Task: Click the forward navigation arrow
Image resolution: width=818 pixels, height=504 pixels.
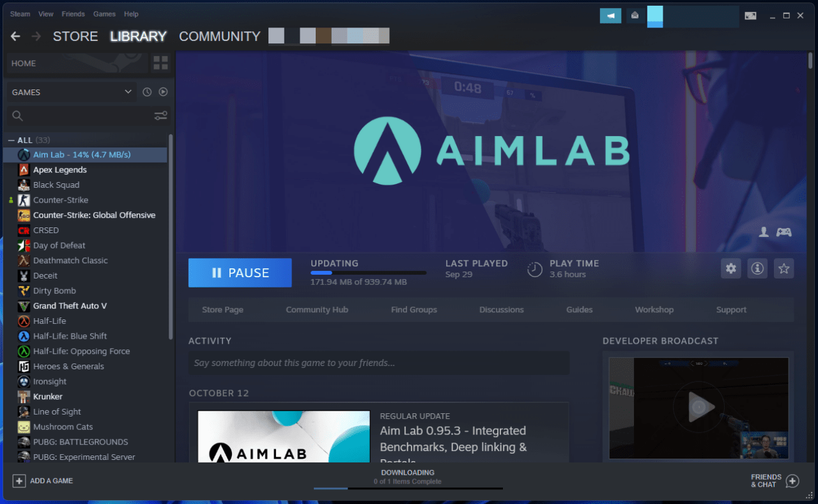Action: [x=36, y=36]
